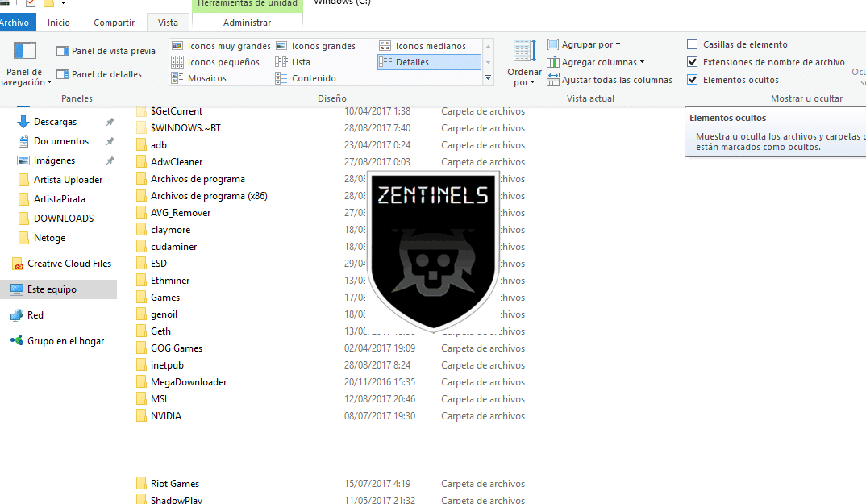
Task: Choose Iconos muy grandes layout
Action: 221,46
